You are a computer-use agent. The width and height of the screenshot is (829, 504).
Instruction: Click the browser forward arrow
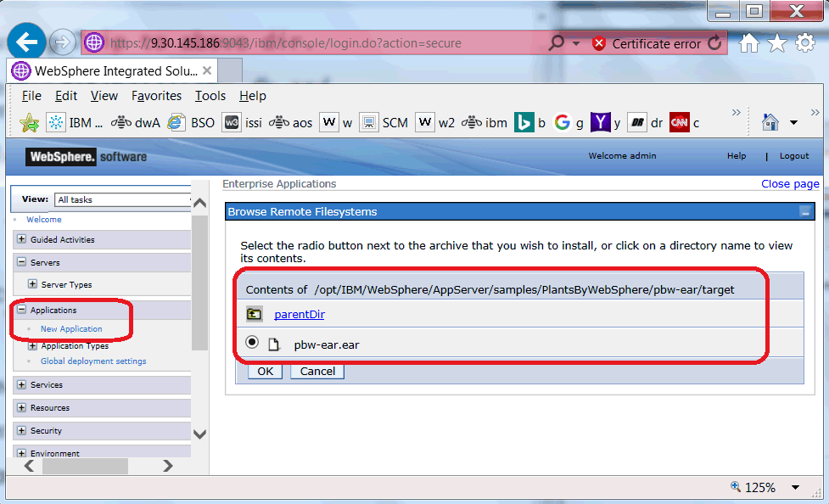coord(63,42)
